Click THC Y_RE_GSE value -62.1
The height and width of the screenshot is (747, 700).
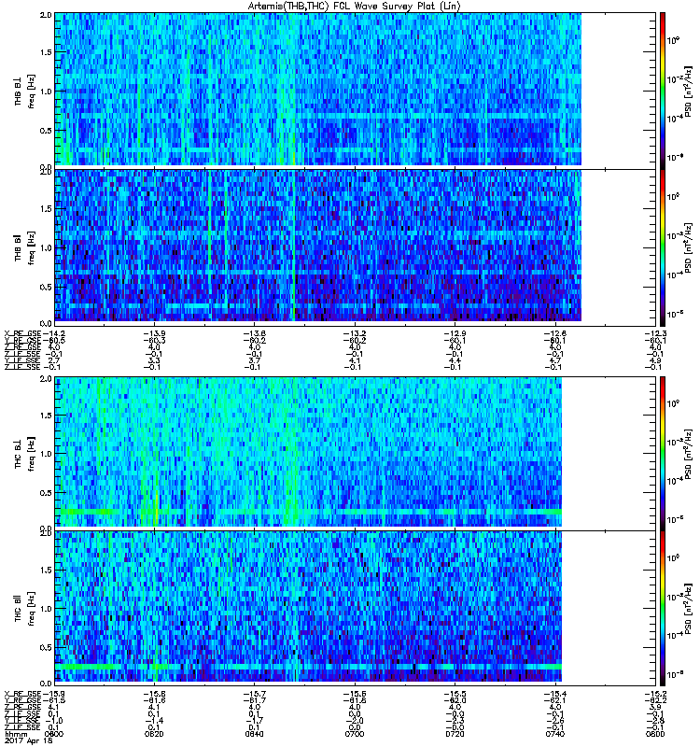tap(554, 700)
